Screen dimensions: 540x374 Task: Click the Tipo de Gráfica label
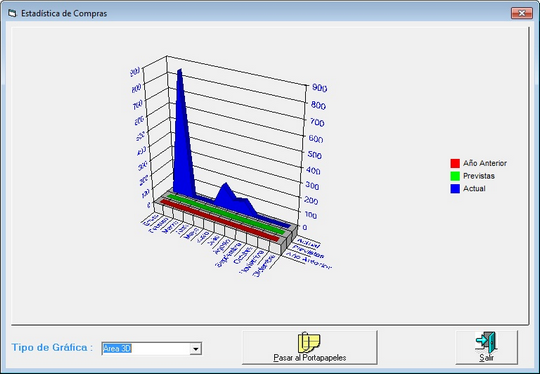[52, 347]
